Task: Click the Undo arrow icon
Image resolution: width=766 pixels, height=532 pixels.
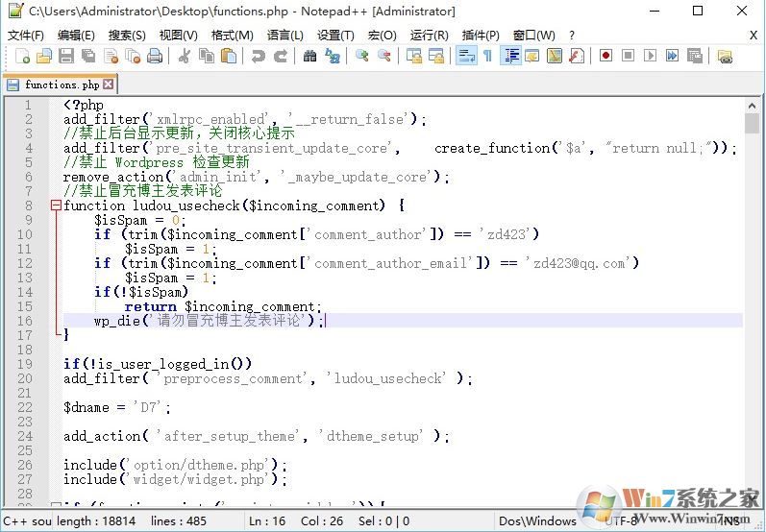Action: (x=258, y=57)
